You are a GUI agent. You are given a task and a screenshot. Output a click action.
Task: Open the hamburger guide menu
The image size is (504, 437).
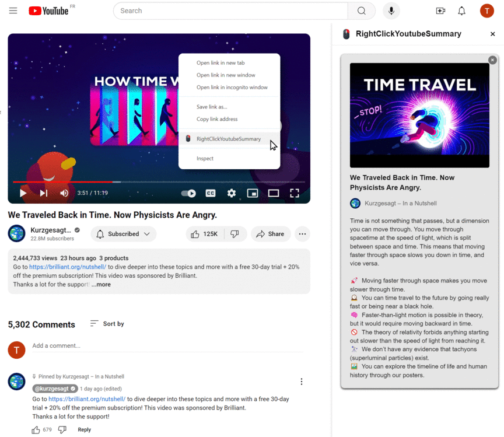pyautogui.click(x=13, y=11)
